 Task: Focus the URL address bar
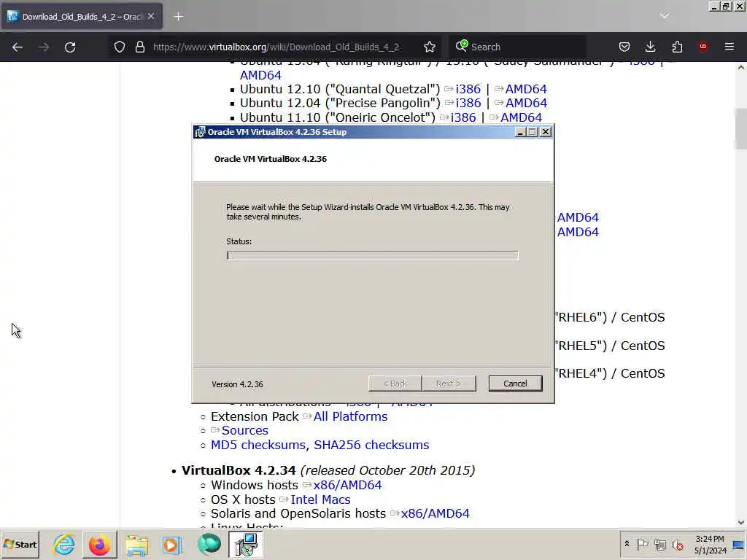point(275,47)
